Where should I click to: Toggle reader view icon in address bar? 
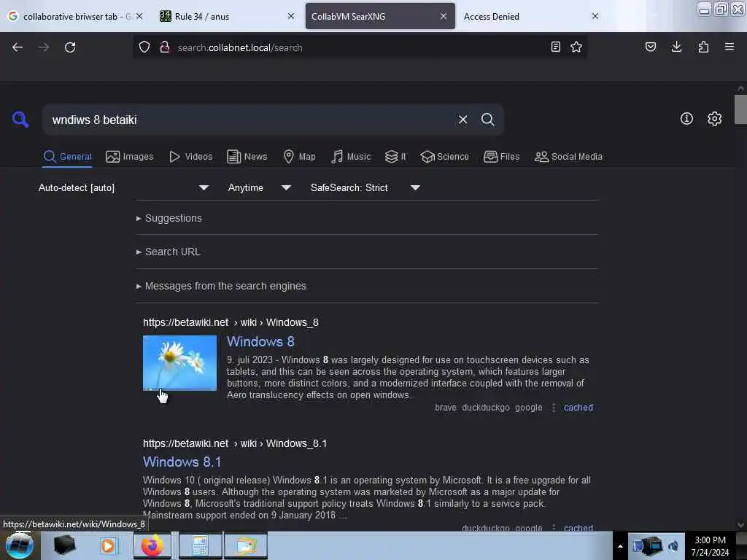point(555,47)
